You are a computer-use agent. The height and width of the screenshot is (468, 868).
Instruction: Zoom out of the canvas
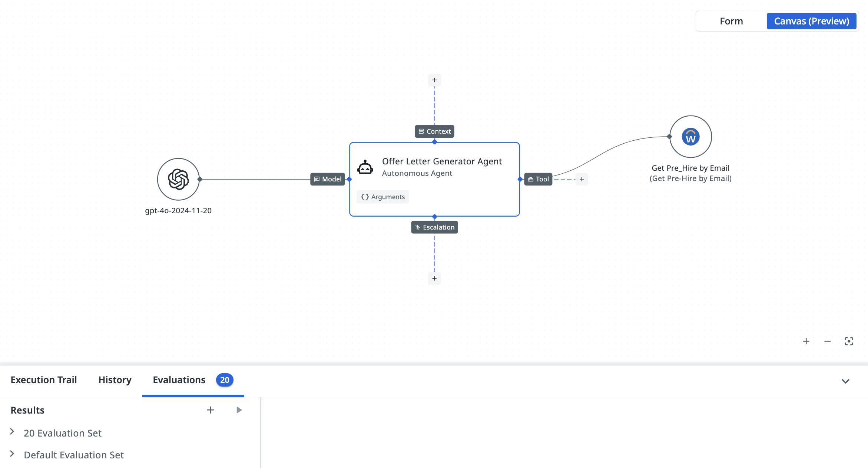(828, 341)
